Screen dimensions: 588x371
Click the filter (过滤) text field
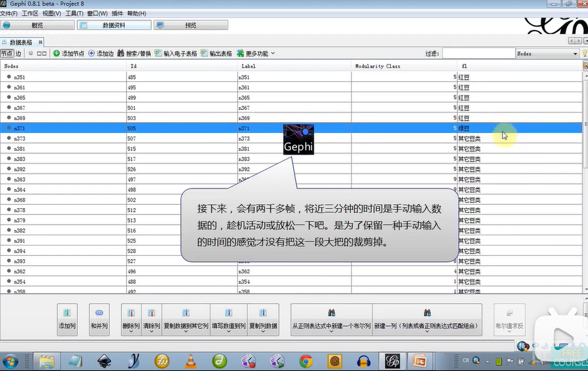pyautogui.click(x=478, y=54)
